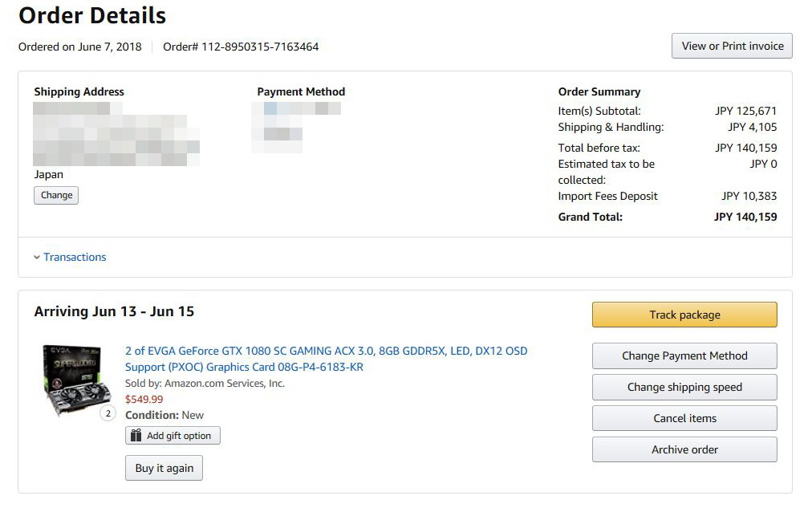
Task: Click Buy it again button
Action: coord(164,468)
